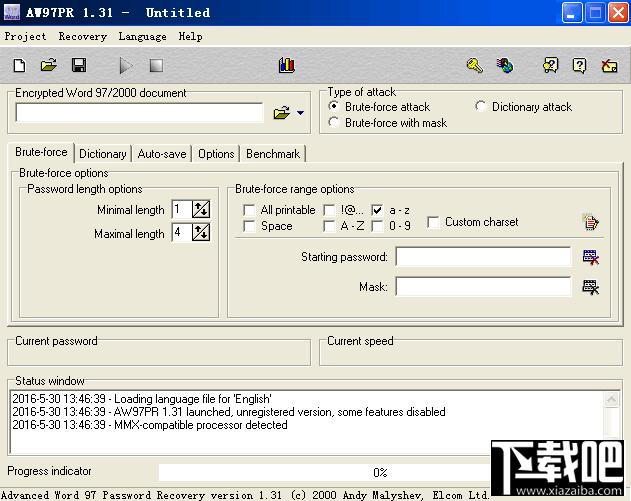Switch to the Brute-force tab

(41, 152)
